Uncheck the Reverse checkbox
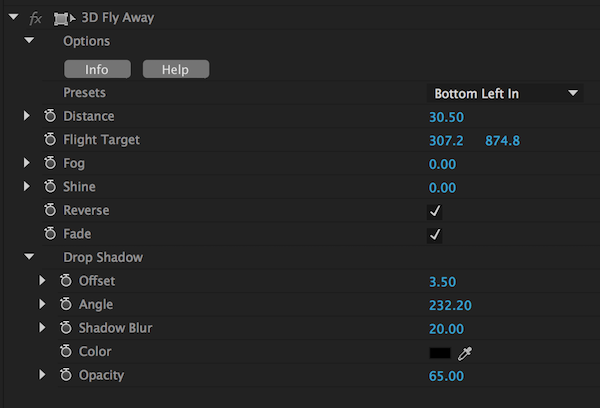The height and width of the screenshot is (408, 600). pyautogui.click(x=435, y=211)
